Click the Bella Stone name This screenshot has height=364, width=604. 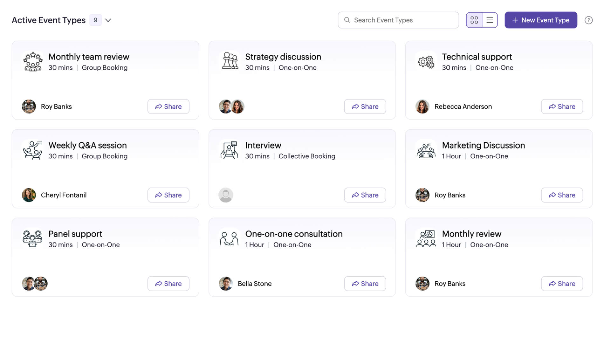(255, 284)
